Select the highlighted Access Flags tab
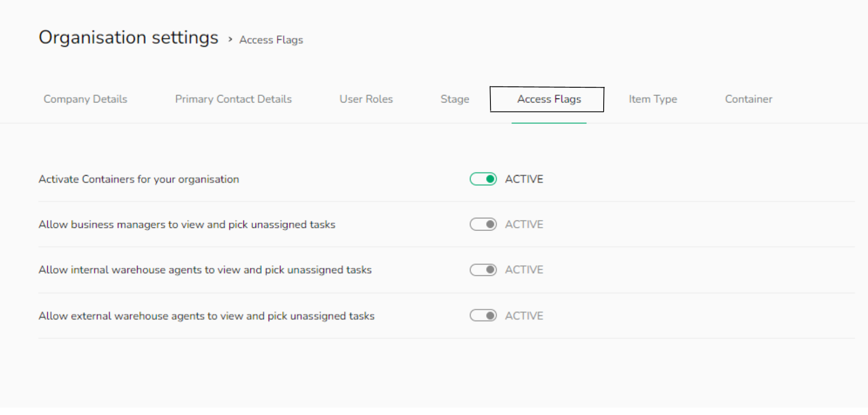The width and height of the screenshot is (868, 415). [x=549, y=99]
